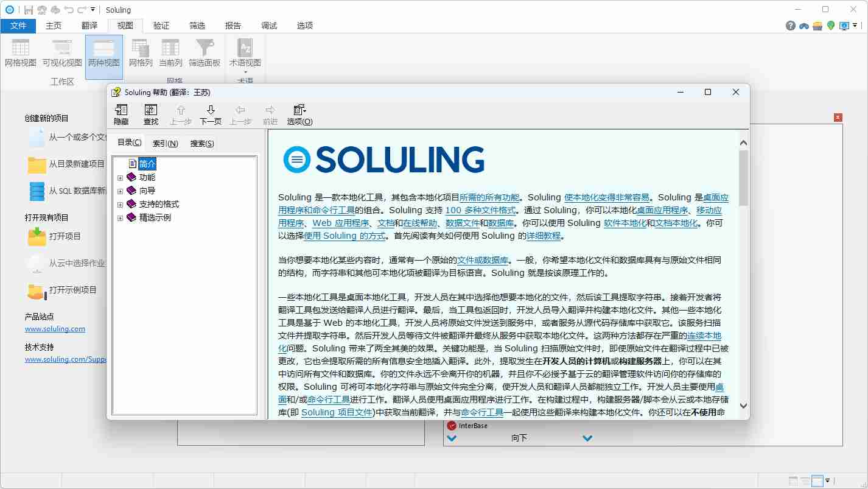
Task: Click the Undo arrow icon
Action: [66, 9]
